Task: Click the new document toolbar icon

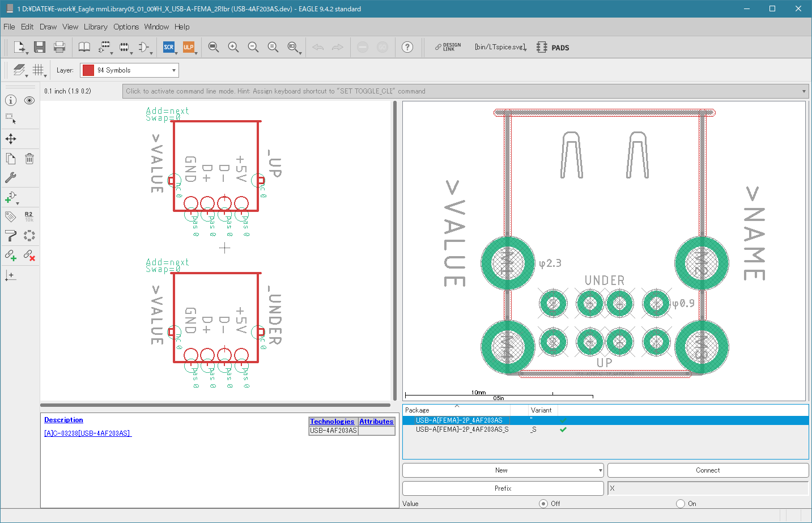Action: (20, 47)
